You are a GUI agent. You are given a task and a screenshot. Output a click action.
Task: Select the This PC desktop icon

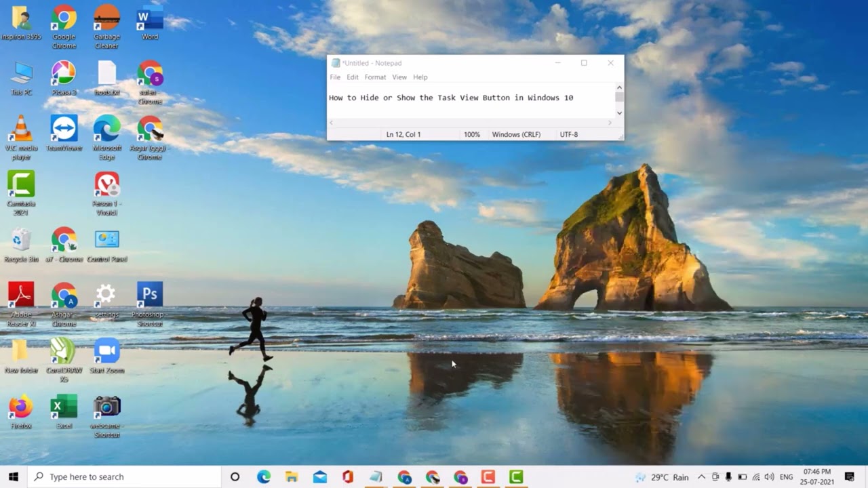tap(21, 77)
